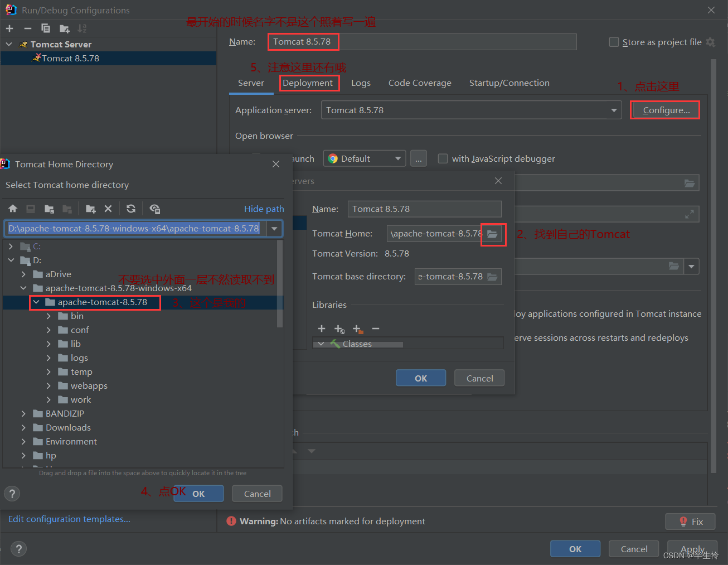This screenshot has height=565, width=728.
Task: Click the configuration Name field
Action: (x=422, y=42)
